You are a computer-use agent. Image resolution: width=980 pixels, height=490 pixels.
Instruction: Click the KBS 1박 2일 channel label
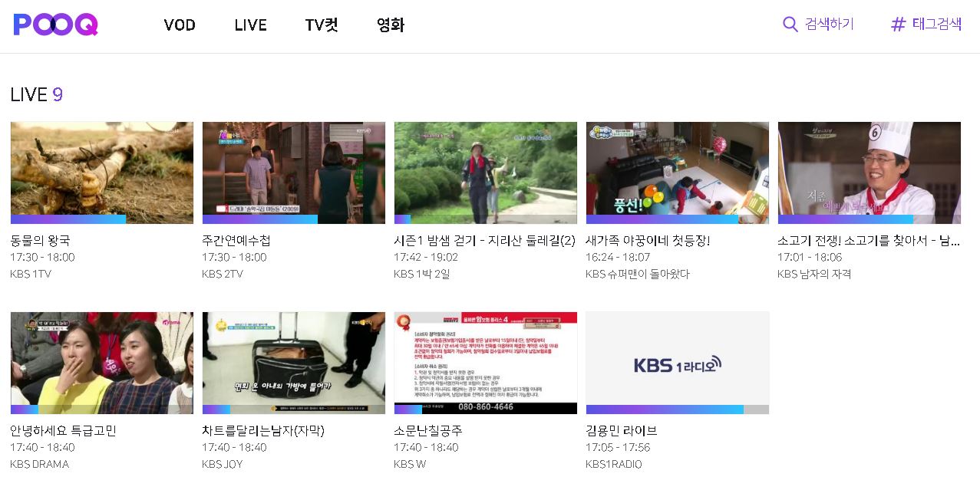click(422, 274)
